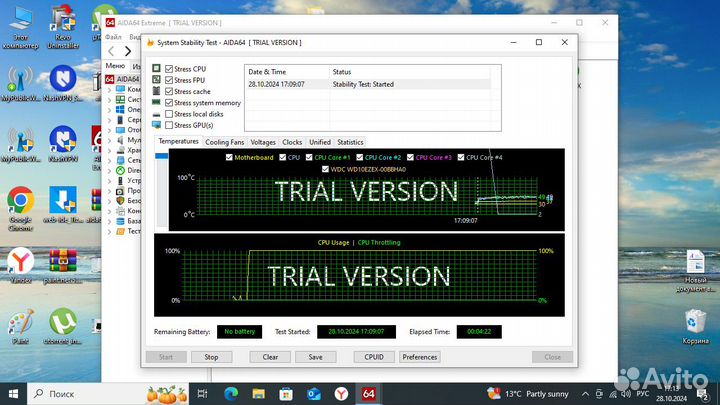The image size is (720, 405).
Task: Click vertical graph selector bar beside temperature chart
Action: 162,190
